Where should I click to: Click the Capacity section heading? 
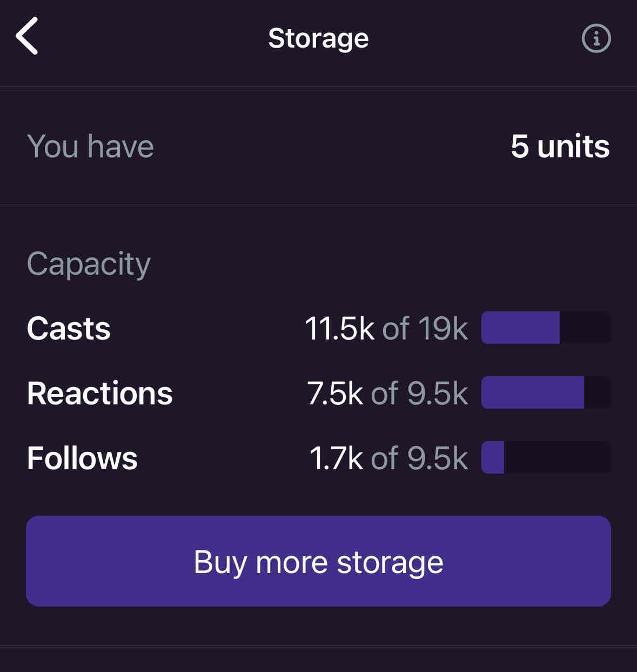coord(89,264)
